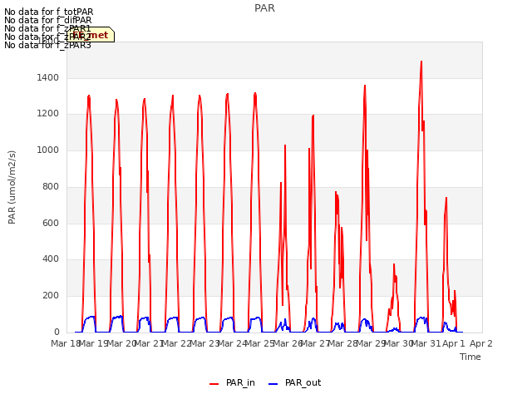Screen dimensions: 532x399
Task: Click the 600 y-axis tick label
Action: [x=51, y=223]
